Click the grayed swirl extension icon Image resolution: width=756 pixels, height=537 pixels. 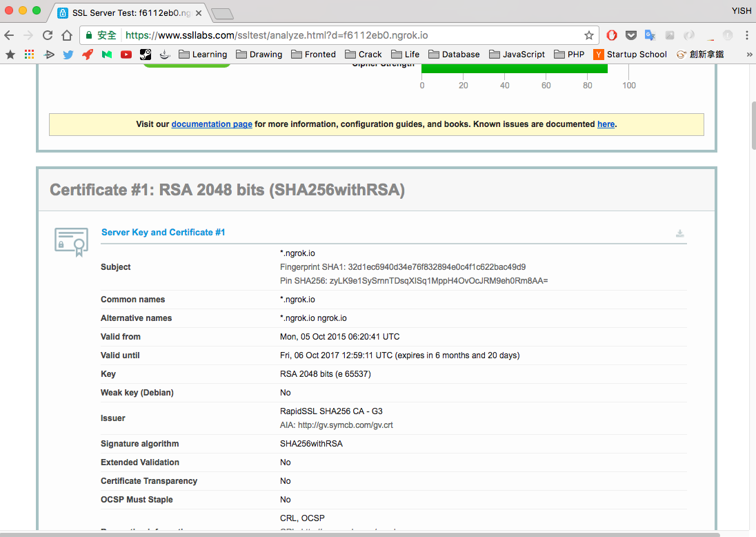point(689,35)
